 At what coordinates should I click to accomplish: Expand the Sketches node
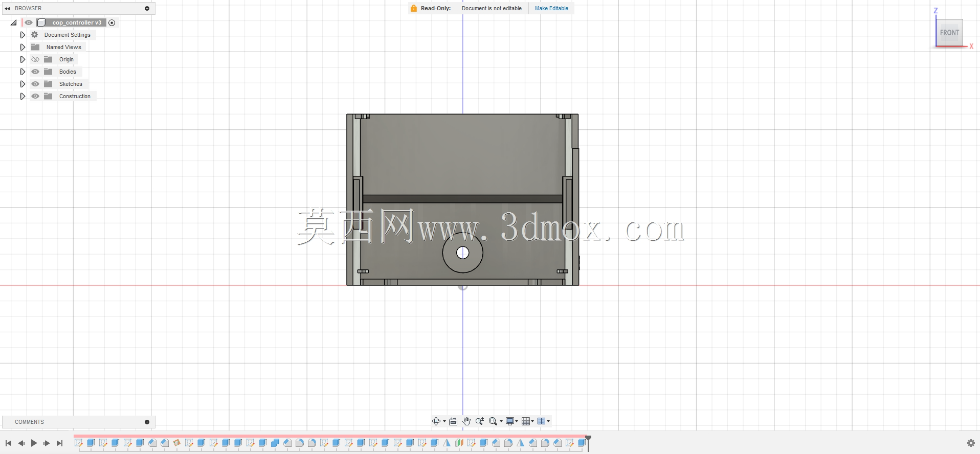point(23,84)
